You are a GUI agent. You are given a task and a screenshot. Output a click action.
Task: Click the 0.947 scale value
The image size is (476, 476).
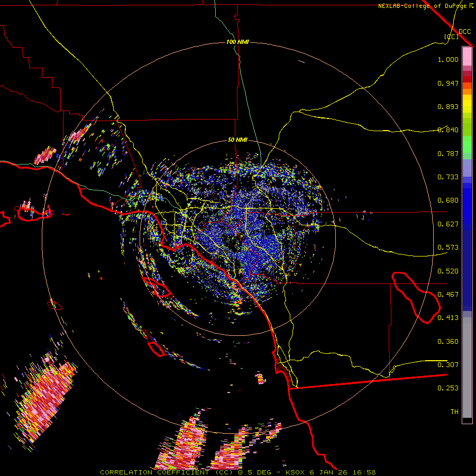pos(448,83)
